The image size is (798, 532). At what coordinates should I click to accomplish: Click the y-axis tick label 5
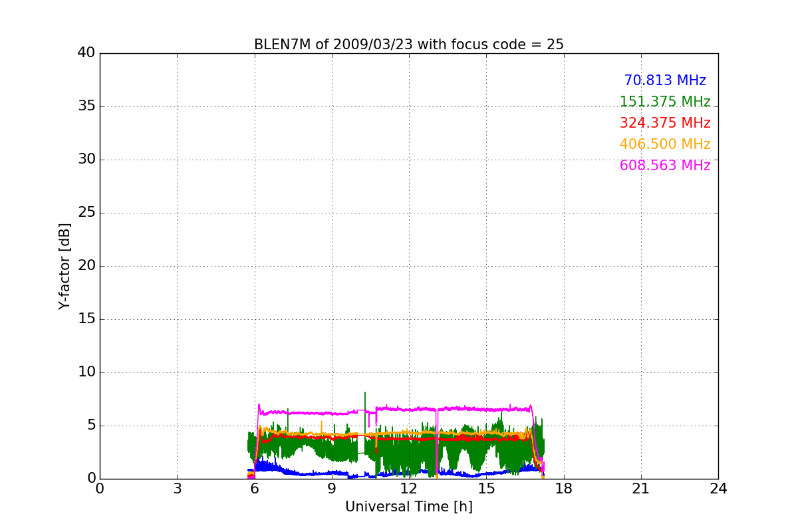pos(91,426)
